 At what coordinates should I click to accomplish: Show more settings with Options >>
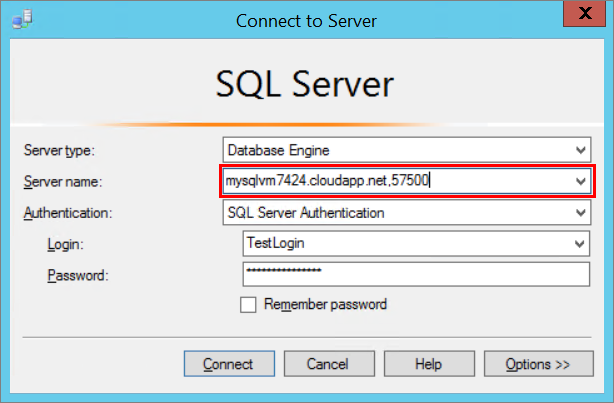tap(537, 364)
